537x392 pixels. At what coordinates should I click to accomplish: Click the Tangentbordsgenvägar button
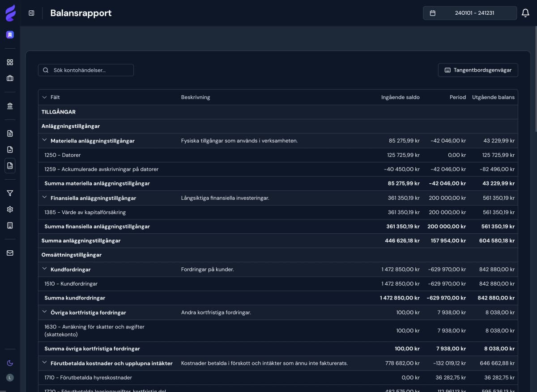click(x=477, y=70)
